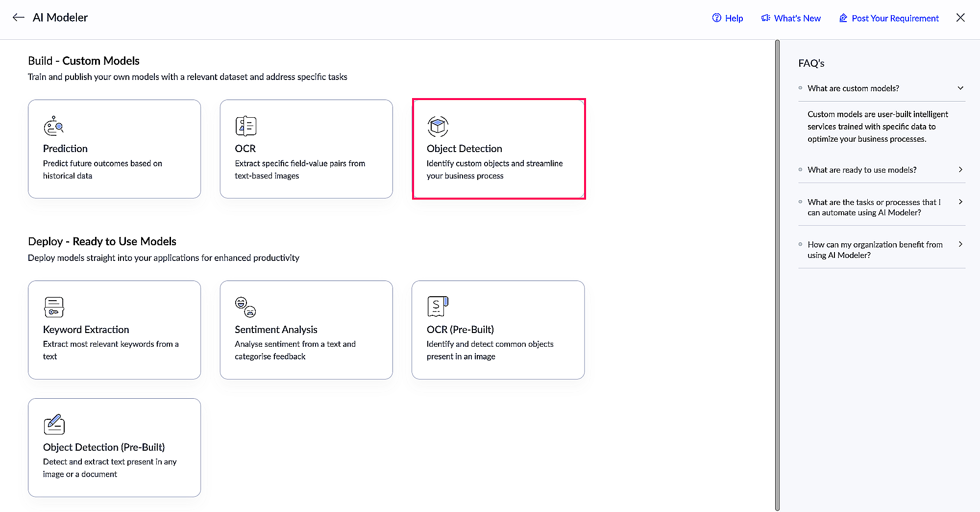Expand the FAQ about organization benefits
Viewport: 980px width, 512px height.
coord(960,244)
